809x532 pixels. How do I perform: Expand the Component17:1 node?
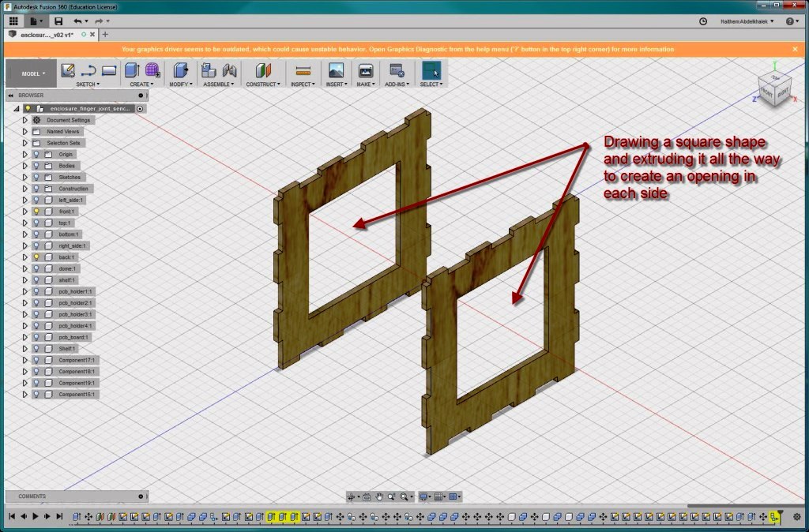point(24,360)
